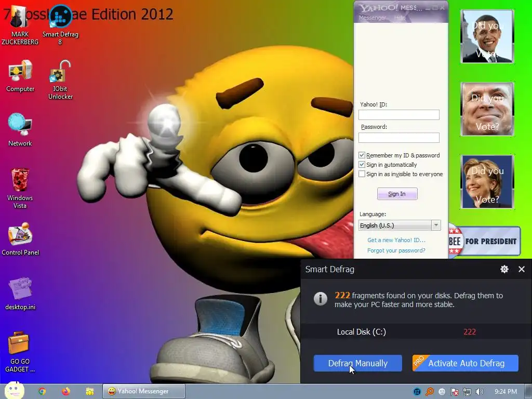Open the GO GO GADGET briefcase icon
This screenshot has height=399, width=532.
[x=20, y=352]
